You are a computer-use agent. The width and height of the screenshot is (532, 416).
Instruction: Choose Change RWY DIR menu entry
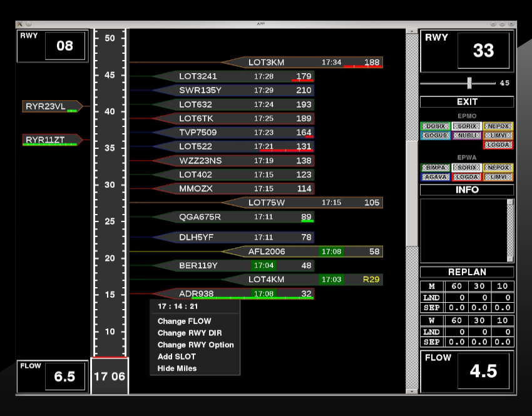(190, 333)
